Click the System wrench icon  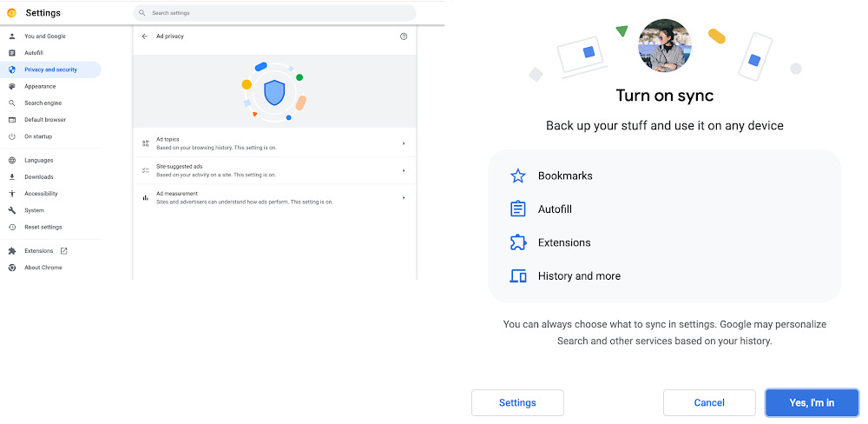click(12, 210)
